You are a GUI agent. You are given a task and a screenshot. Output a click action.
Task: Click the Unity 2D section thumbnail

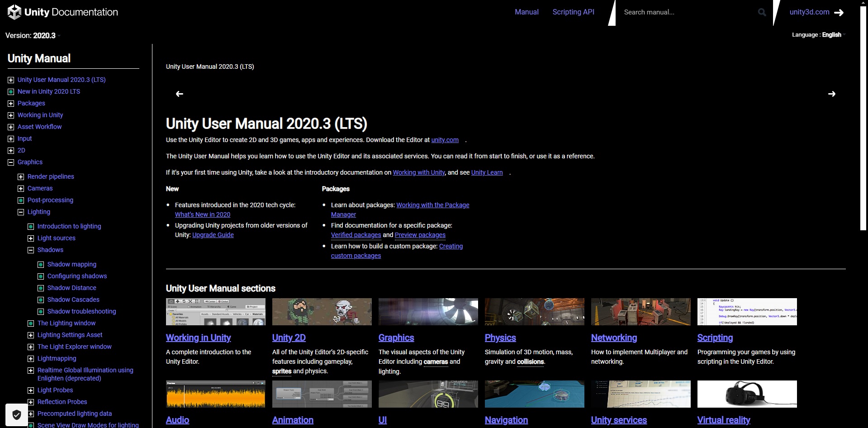(x=322, y=312)
